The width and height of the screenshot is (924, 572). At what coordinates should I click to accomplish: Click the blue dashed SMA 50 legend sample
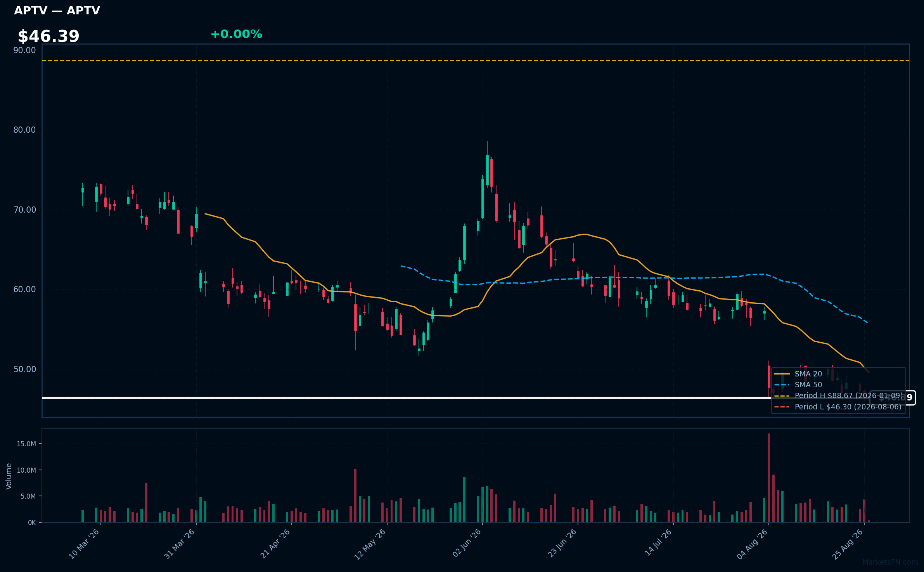click(x=782, y=385)
